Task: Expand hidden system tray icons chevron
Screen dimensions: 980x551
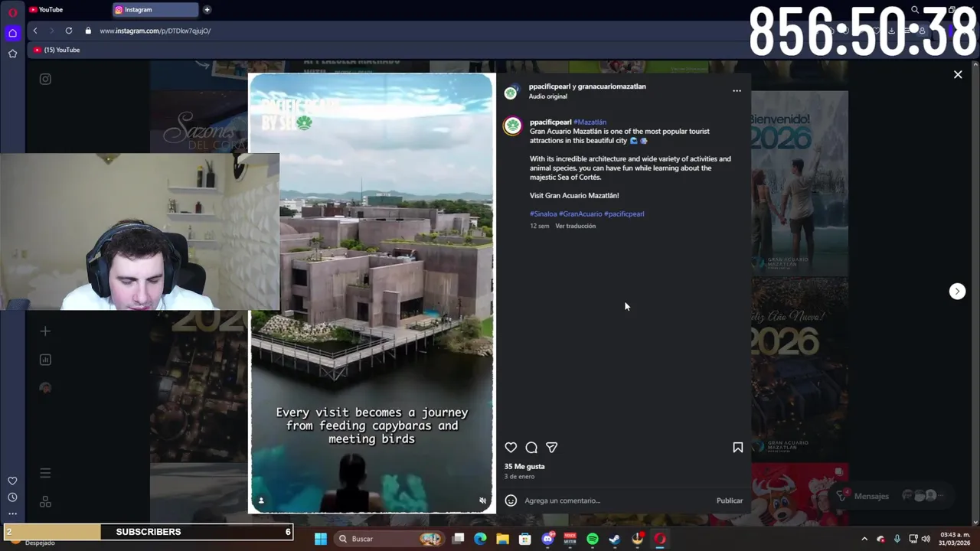Action: coord(864,539)
